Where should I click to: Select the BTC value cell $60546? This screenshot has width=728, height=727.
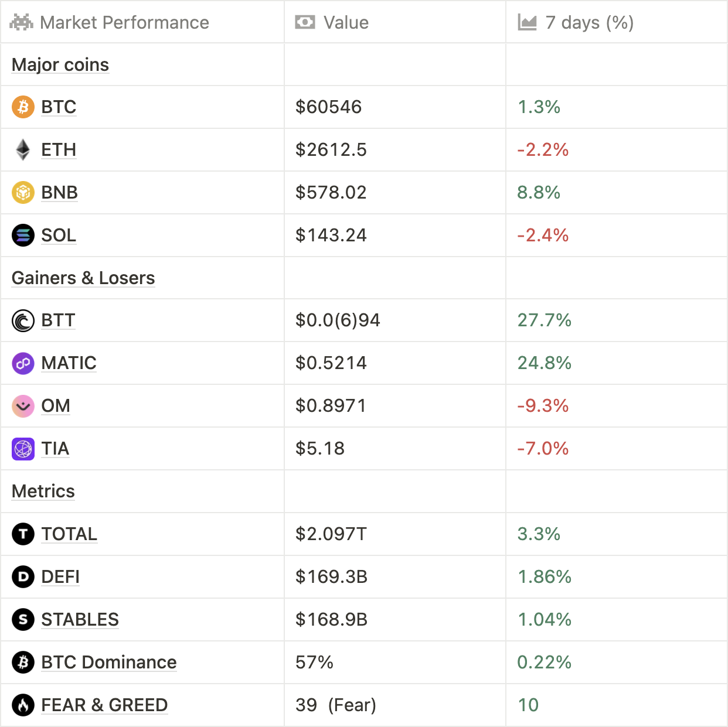tap(329, 107)
